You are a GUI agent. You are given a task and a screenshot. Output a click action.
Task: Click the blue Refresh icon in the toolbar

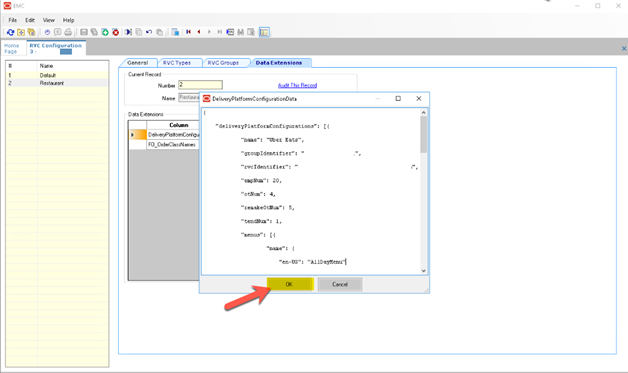click(x=10, y=32)
